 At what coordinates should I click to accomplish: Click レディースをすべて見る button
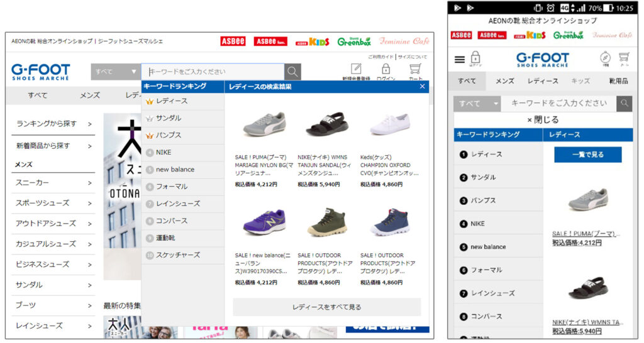pyautogui.click(x=326, y=307)
